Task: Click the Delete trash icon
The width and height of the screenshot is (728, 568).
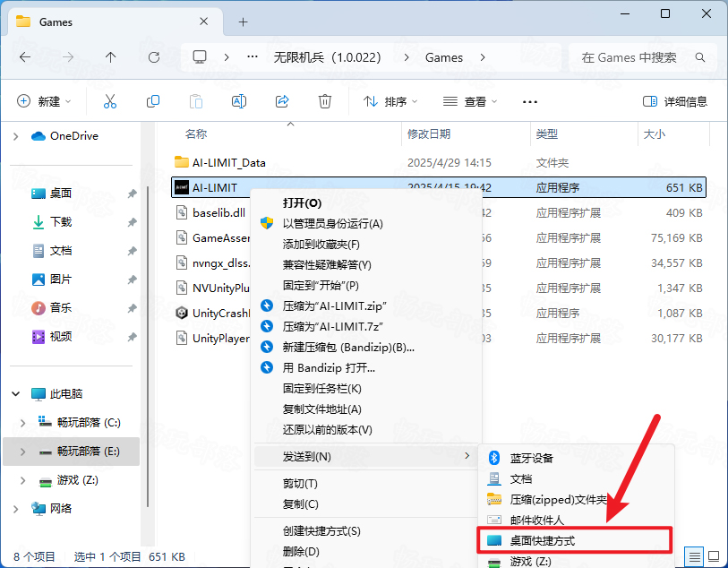Action: pyautogui.click(x=324, y=101)
